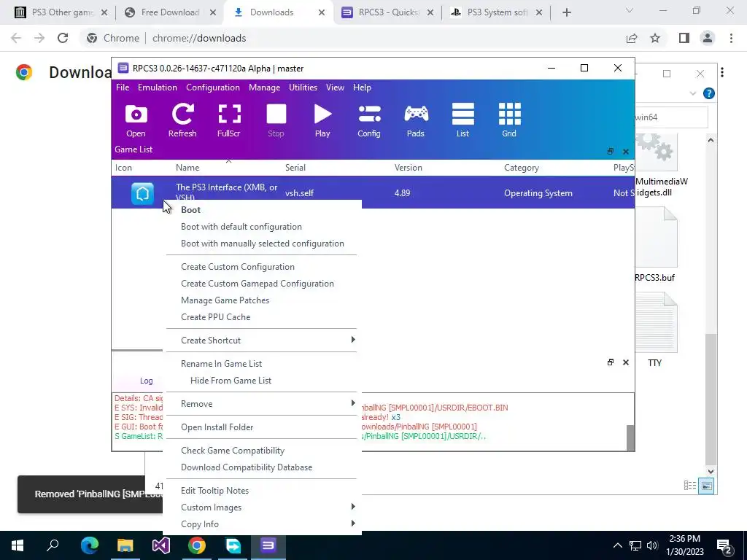Open the Pads controller icon

pos(416,120)
